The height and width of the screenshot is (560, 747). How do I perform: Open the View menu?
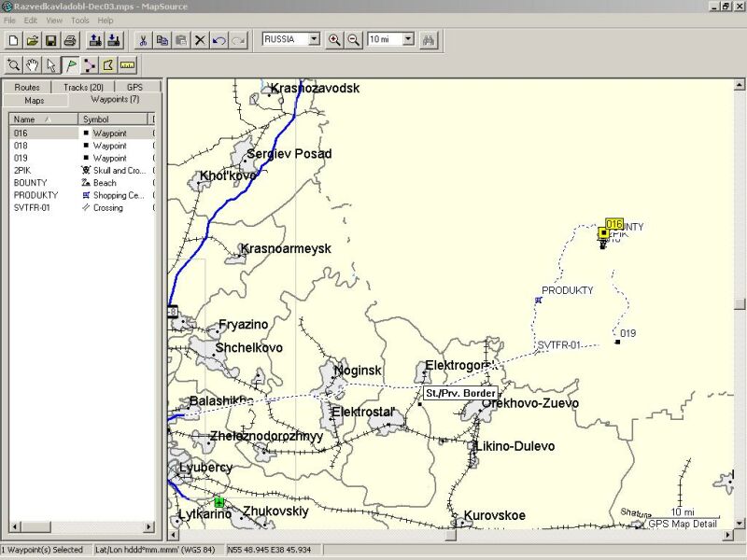[54, 21]
